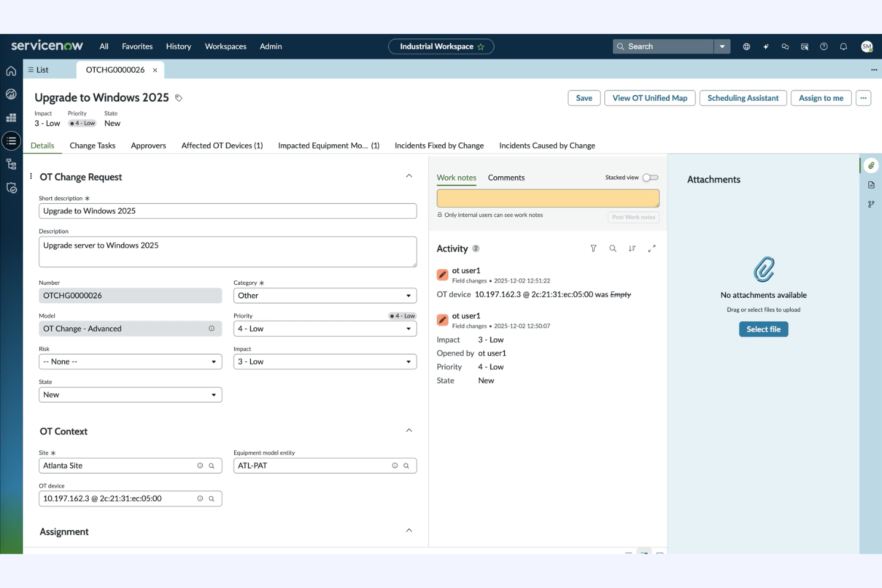Enable Stacked view for activity

coord(650,177)
